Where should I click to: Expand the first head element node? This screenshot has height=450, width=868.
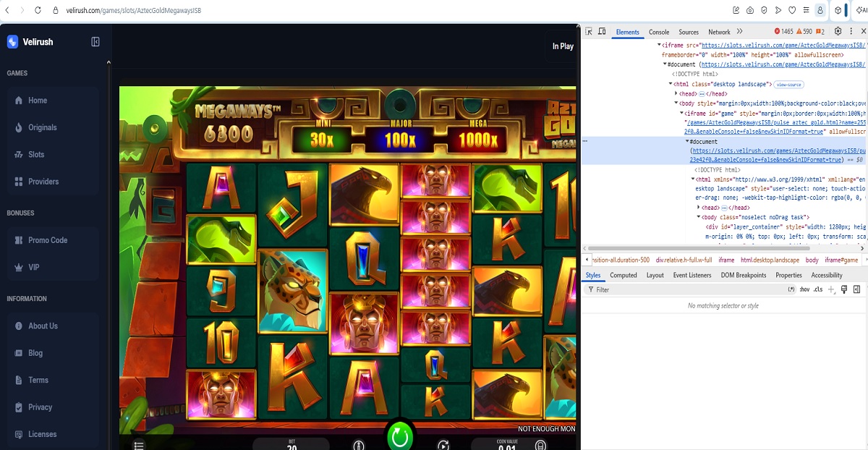click(x=676, y=93)
